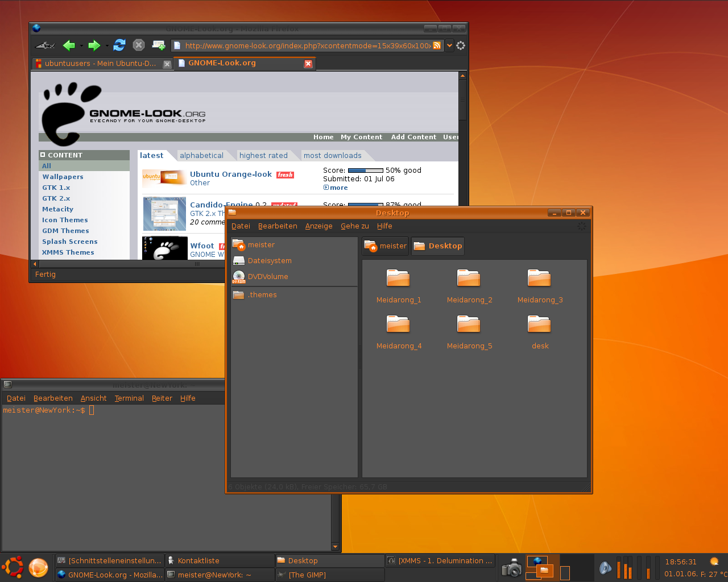The image size is (728, 582).
Task: Open the forward history dropdown arrow
Action: 106,45
